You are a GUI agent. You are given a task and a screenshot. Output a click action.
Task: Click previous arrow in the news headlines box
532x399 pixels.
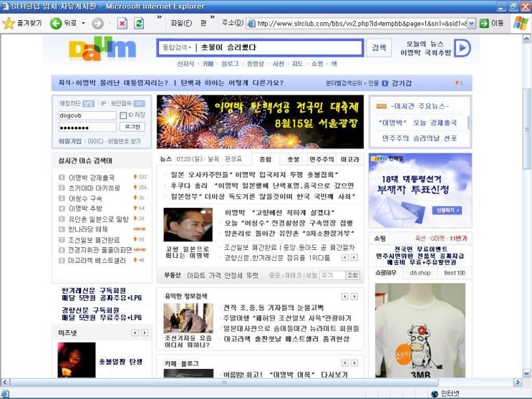tap(344, 258)
